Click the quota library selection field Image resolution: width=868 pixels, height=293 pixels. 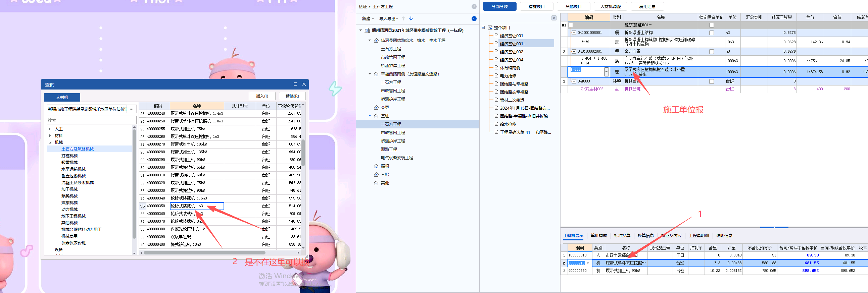87,109
